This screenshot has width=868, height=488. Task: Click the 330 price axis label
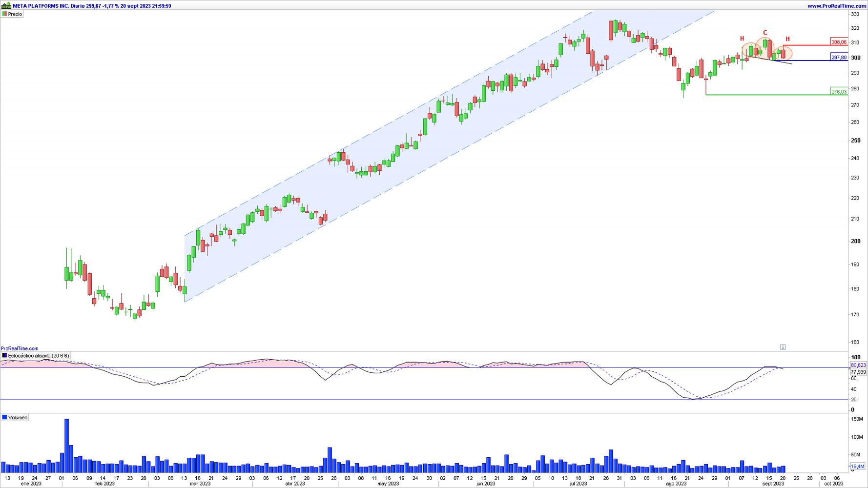(855, 14)
